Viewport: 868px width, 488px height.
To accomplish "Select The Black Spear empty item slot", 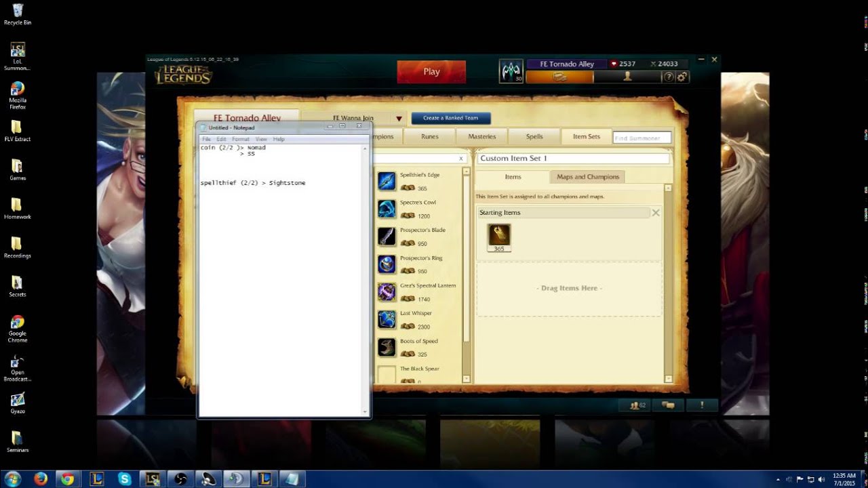I will point(387,374).
